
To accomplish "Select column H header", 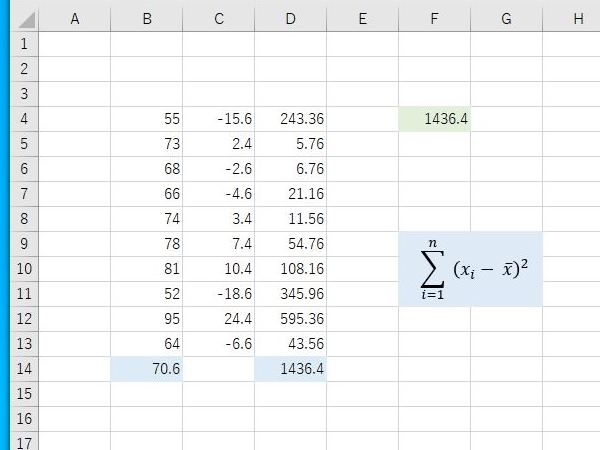I will click(572, 18).
